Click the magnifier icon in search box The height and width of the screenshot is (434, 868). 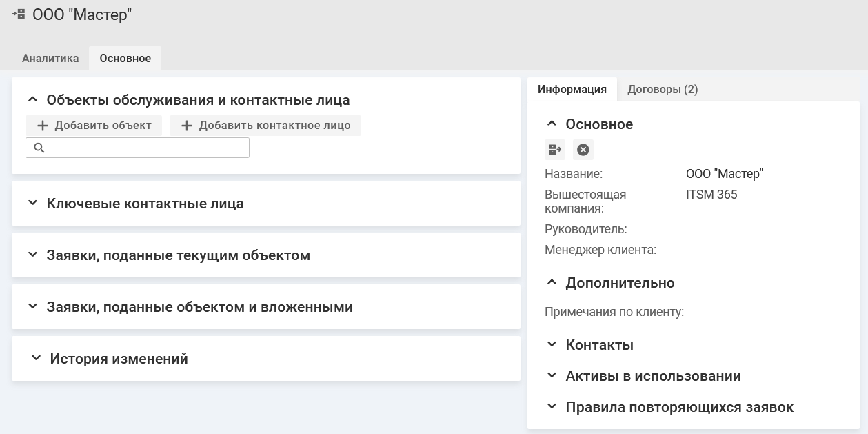[39, 148]
